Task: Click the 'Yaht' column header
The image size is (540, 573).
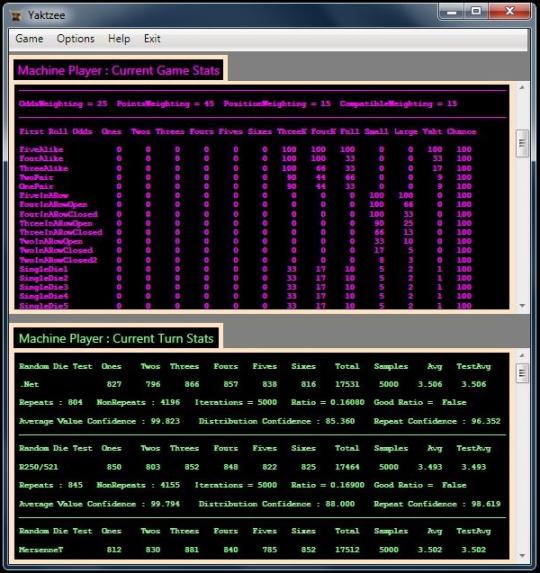Action: [x=432, y=131]
